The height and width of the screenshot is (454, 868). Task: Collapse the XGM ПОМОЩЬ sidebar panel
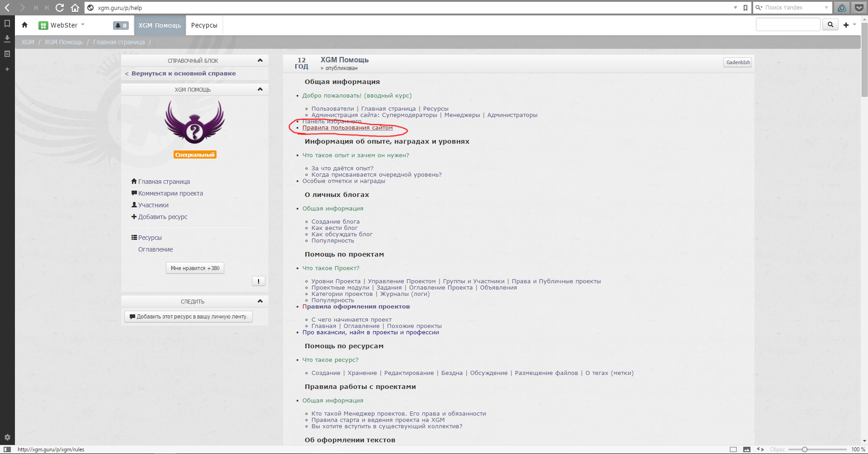pos(260,89)
